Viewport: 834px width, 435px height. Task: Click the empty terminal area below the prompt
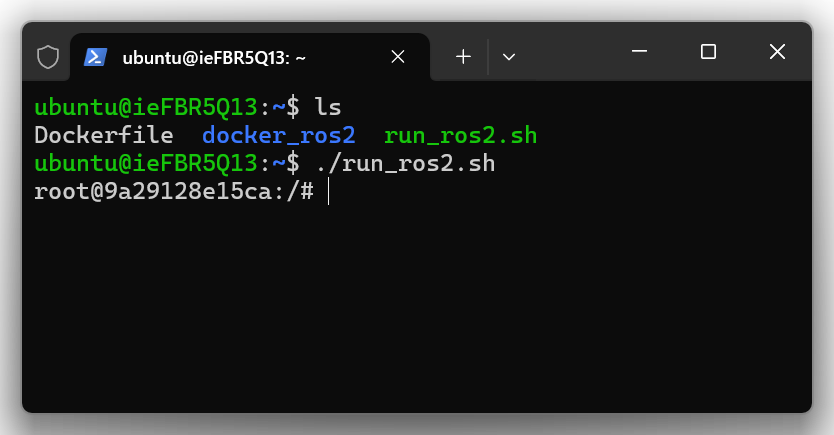(416, 310)
